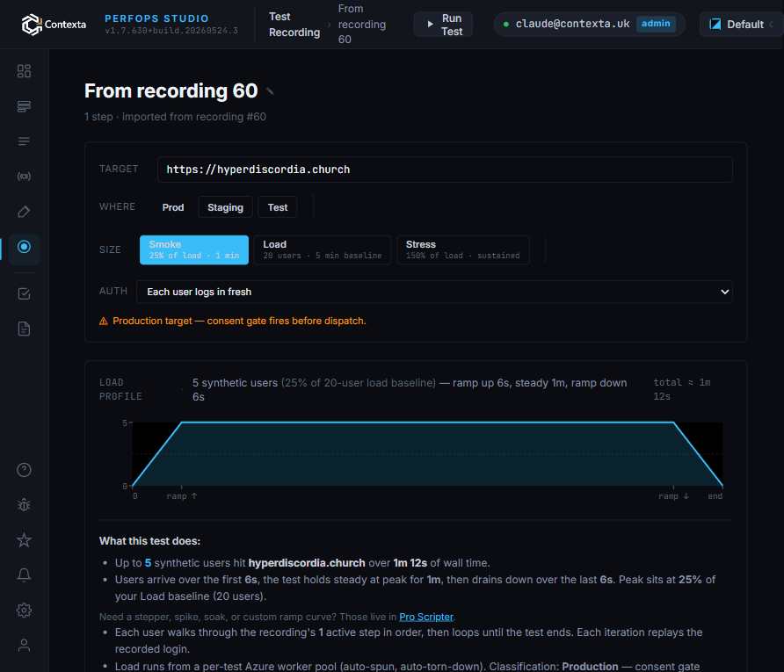Image resolution: width=784 pixels, height=672 pixels.
Task: Open the broadcast signal icon in sidebar
Action: pos(24,177)
